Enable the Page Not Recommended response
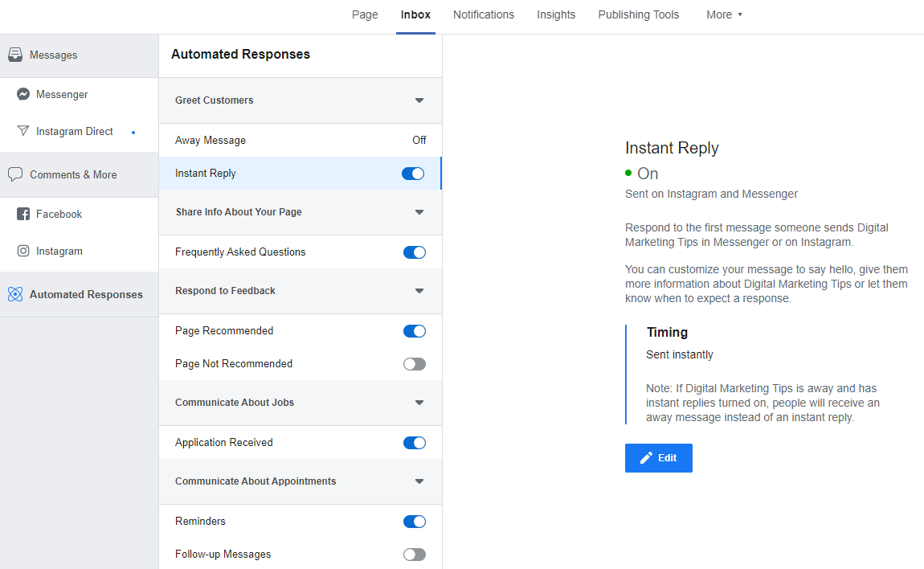 point(415,363)
